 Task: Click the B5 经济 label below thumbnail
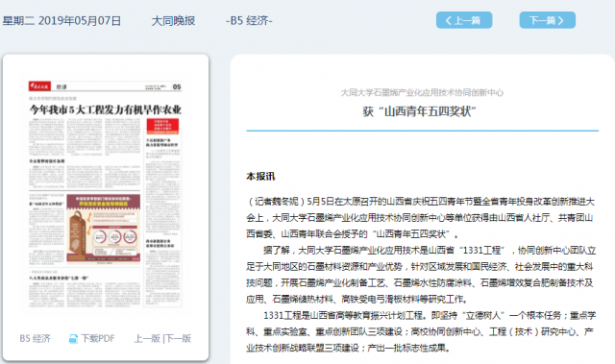point(36,338)
